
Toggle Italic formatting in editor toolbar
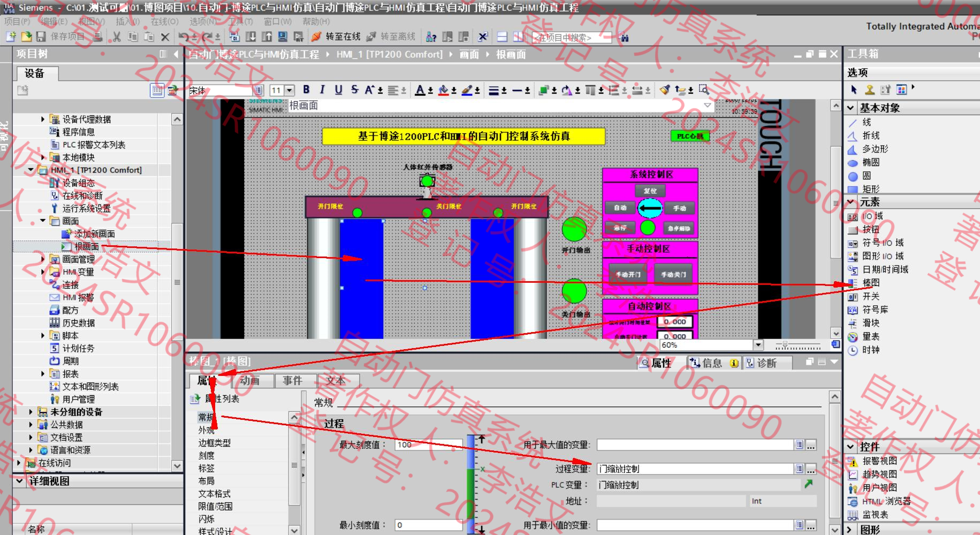(x=322, y=89)
